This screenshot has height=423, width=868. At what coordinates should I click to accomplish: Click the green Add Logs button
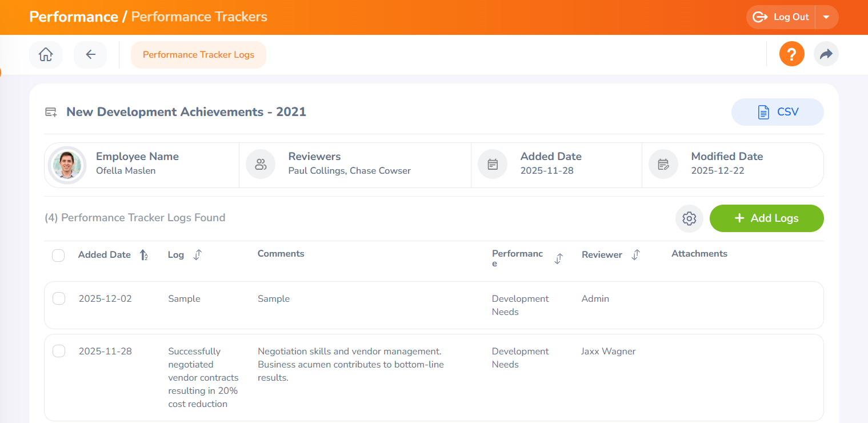click(766, 218)
